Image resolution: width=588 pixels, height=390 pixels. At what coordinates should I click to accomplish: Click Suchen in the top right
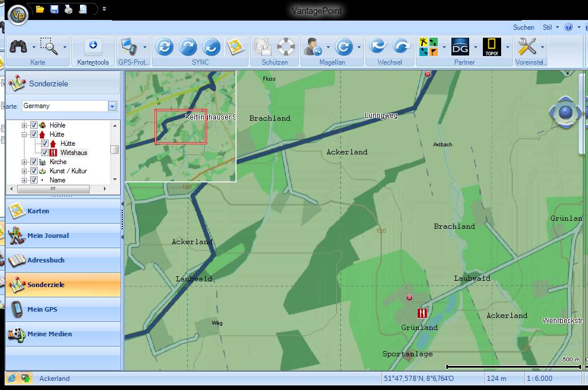[x=523, y=27]
